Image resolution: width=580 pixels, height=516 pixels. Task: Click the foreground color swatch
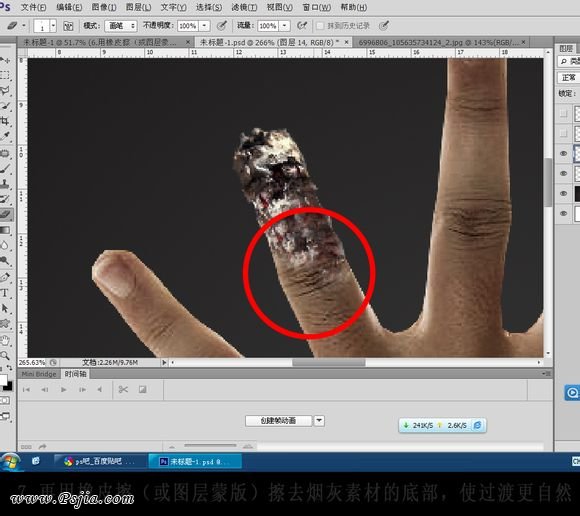[x=3, y=380]
